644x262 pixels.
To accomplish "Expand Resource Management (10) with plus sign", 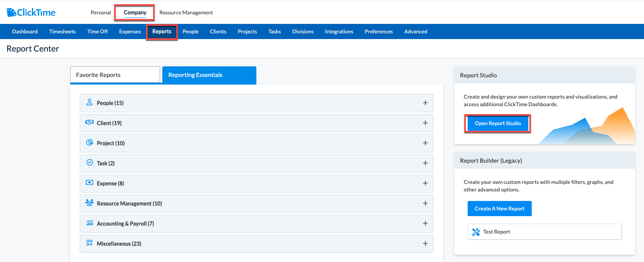I will 425,203.
